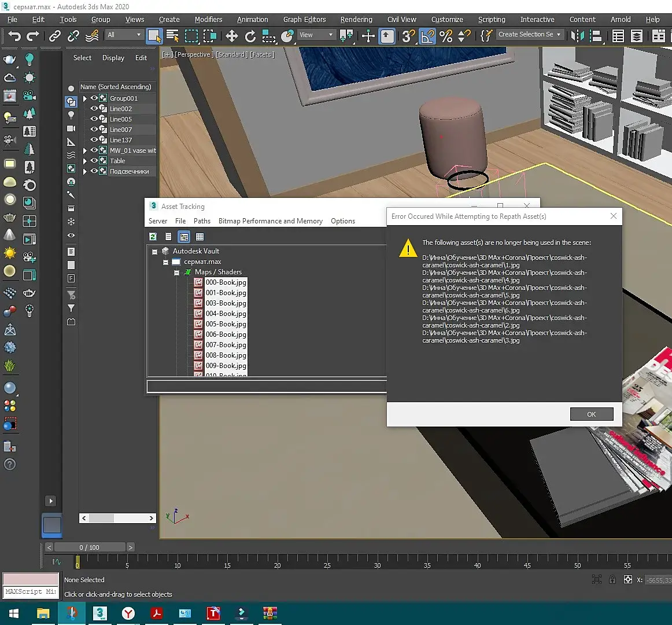Open Paths menu in Asset Tracking

click(202, 221)
